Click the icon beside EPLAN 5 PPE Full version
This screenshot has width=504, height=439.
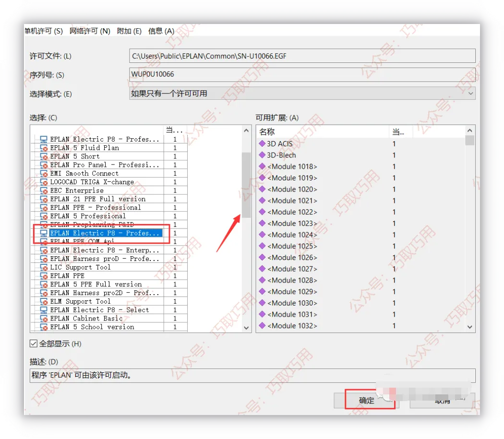[x=44, y=285]
